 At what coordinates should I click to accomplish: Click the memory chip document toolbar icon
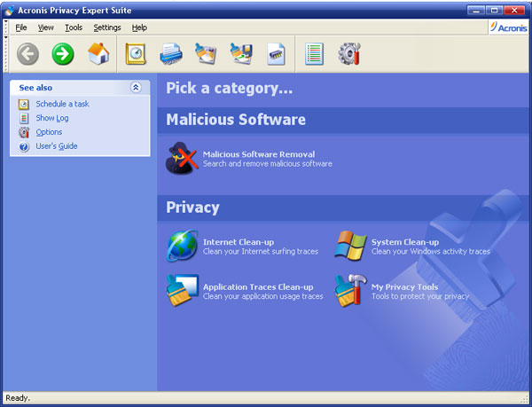pos(276,54)
